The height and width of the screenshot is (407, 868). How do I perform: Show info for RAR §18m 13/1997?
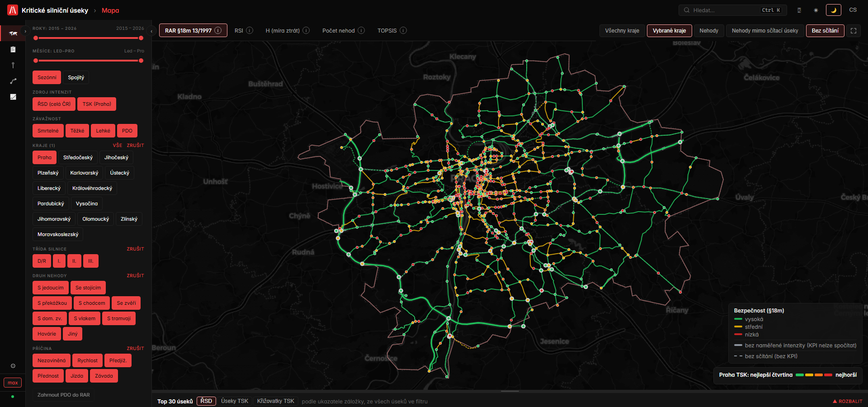[218, 30]
